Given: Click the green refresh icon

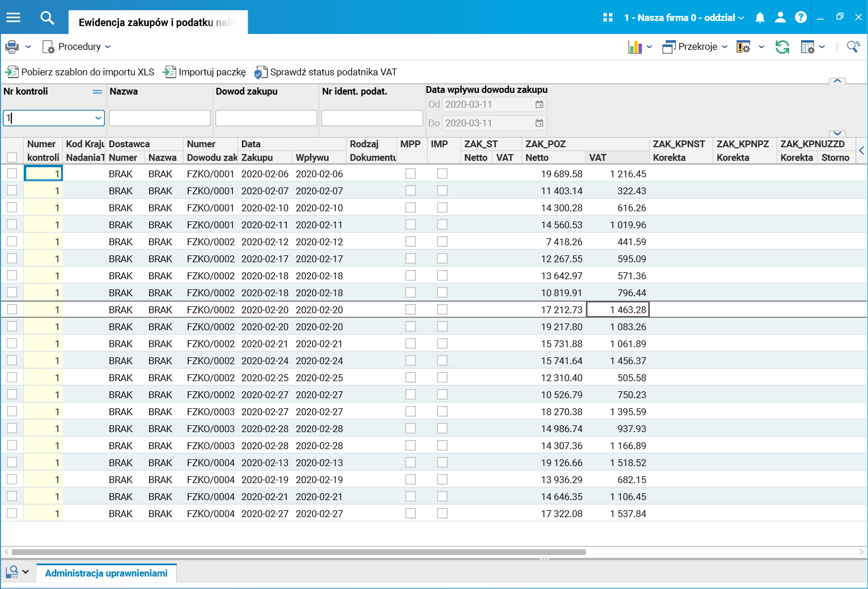Looking at the screenshot, I should point(782,47).
